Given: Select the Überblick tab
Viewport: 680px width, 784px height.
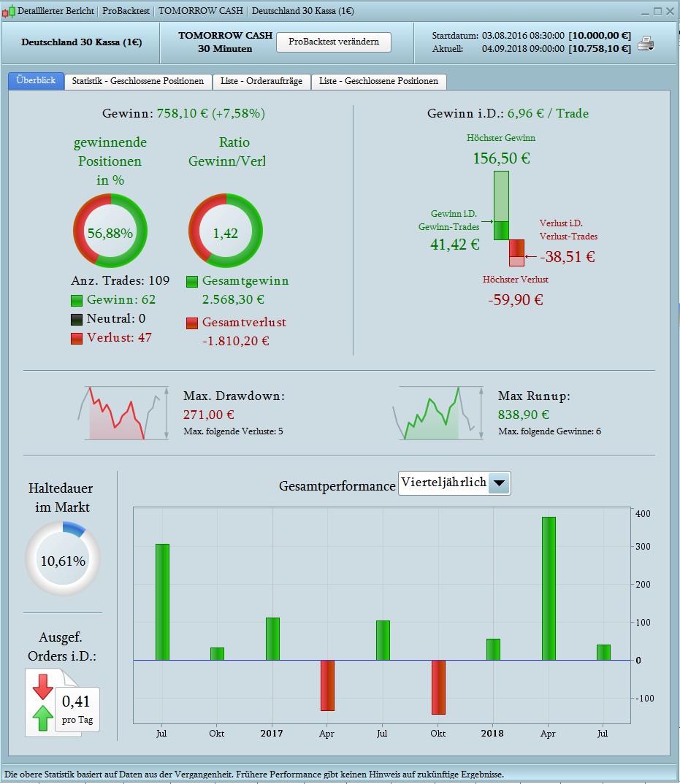Looking at the screenshot, I should 36,81.
